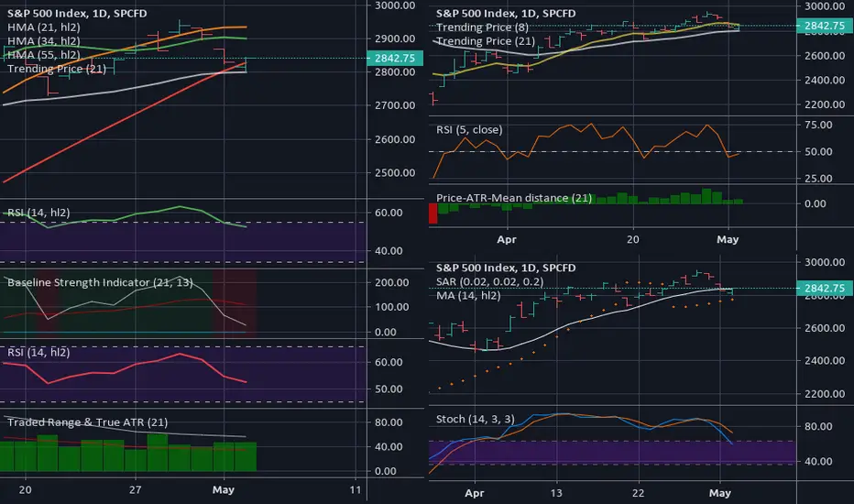Viewport: 854px width, 504px height.
Task: Click the red RSI (14, hl2) indicator label
Action: [38, 353]
